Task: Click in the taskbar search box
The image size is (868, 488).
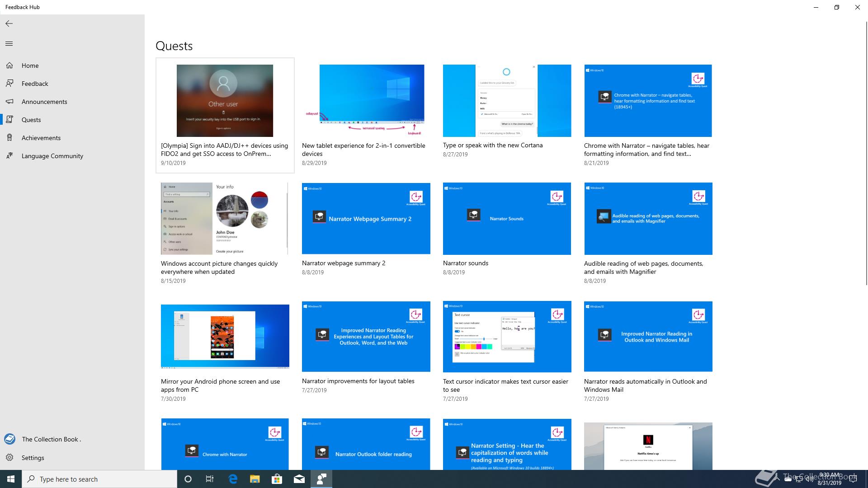Action: (x=99, y=479)
